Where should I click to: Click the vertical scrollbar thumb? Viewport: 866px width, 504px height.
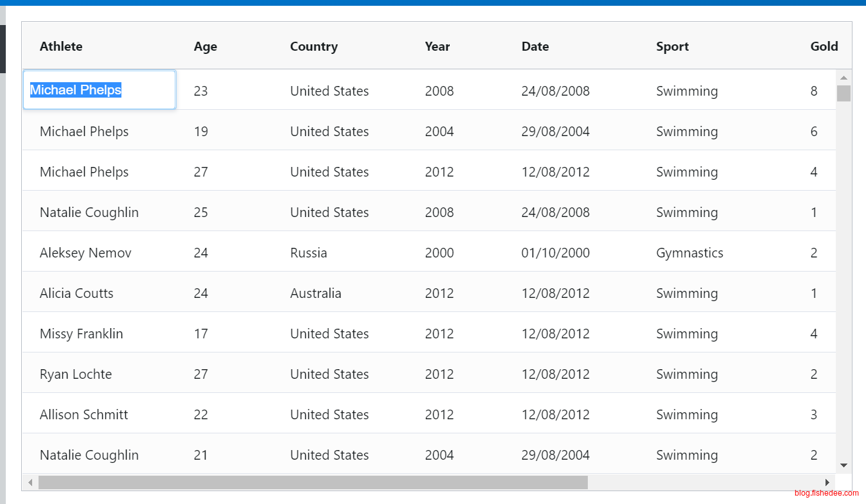click(x=844, y=94)
